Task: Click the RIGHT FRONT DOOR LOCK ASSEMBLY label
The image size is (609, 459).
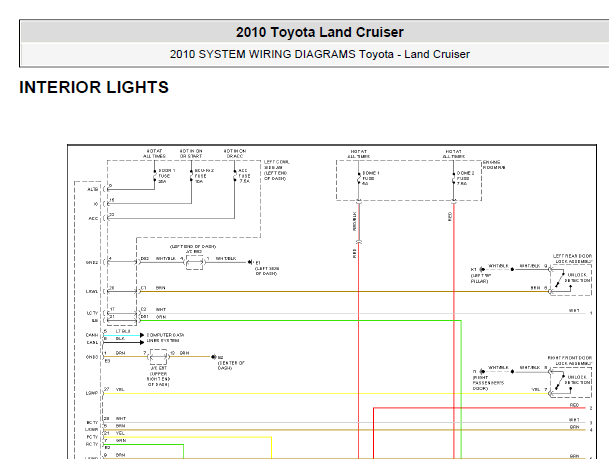Action: click(570, 360)
